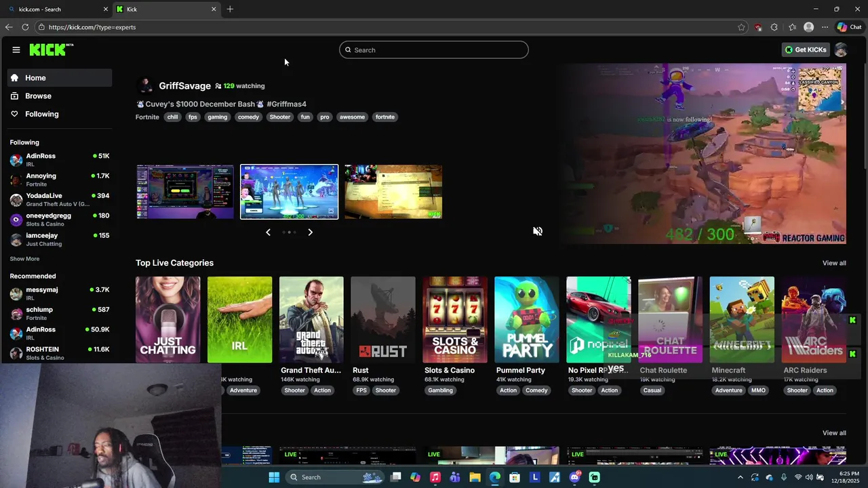Open ROSHTEIN recommended channel
This screenshot has height=488, width=868.
click(60, 353)
